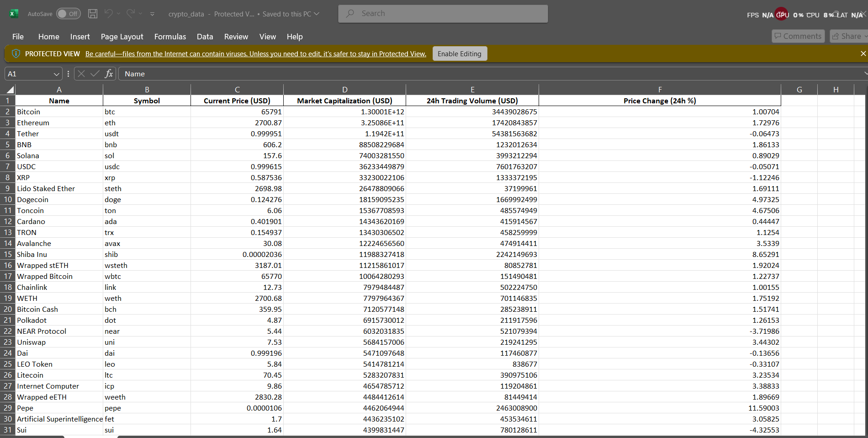Select row 25 header
Image resolution: width=868 pixels, height=438 pixels.
coord(8,364)
